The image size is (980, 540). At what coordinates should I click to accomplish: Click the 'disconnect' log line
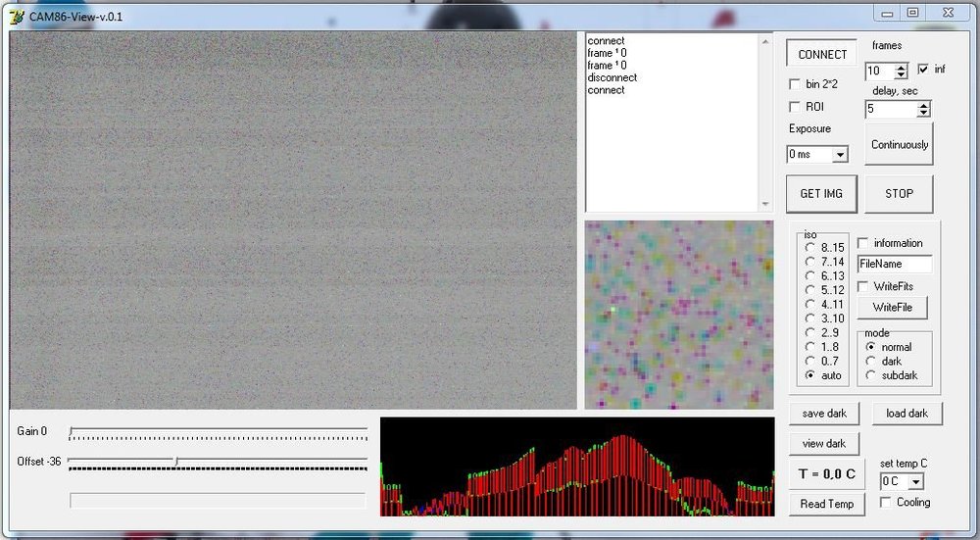612,77
